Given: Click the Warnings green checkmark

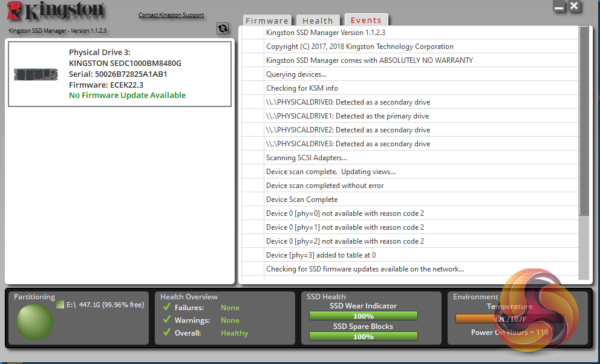Looking at the screenshot, I should click(x=166, y=320).
